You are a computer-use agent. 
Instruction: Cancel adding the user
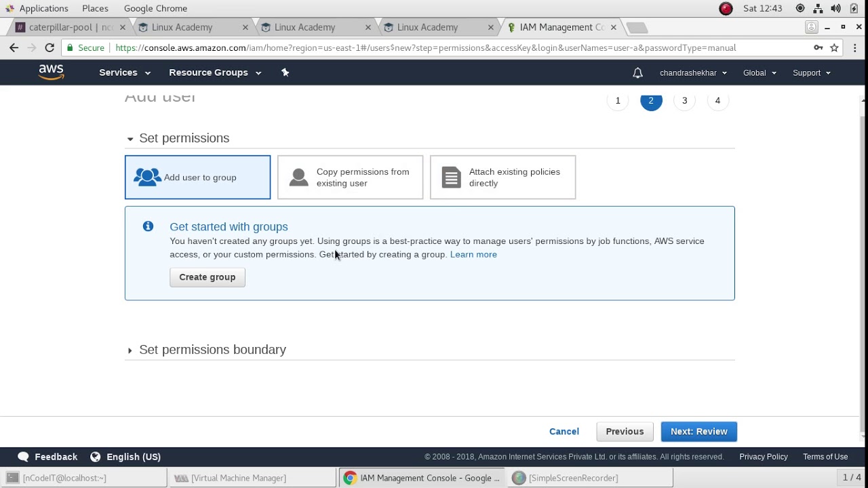(564, 432)
